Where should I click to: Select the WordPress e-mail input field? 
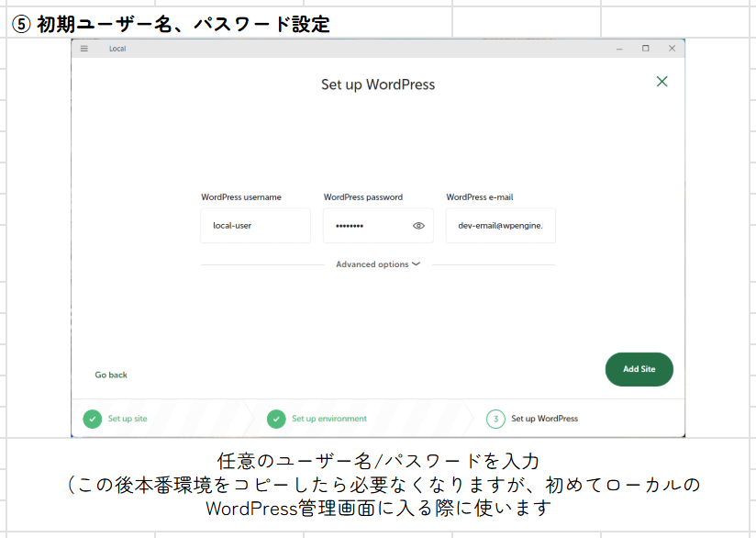pyautogui.click(x=500, y=226)
